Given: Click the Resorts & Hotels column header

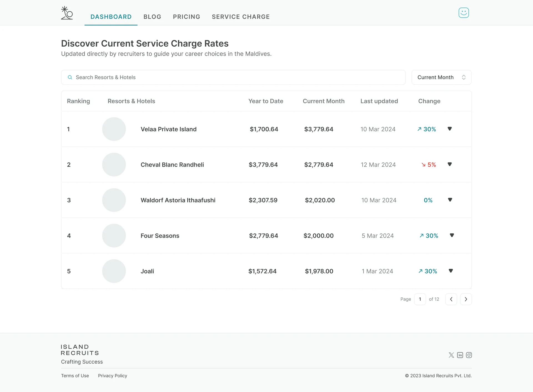Looking at the screenshot, I should [x=131, y=101].
